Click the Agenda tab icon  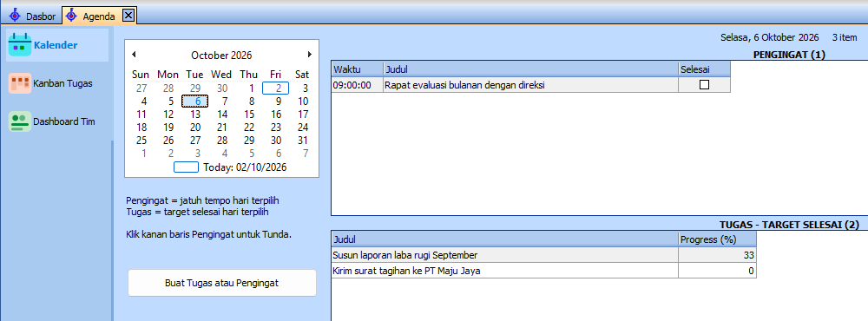[71, 16]
